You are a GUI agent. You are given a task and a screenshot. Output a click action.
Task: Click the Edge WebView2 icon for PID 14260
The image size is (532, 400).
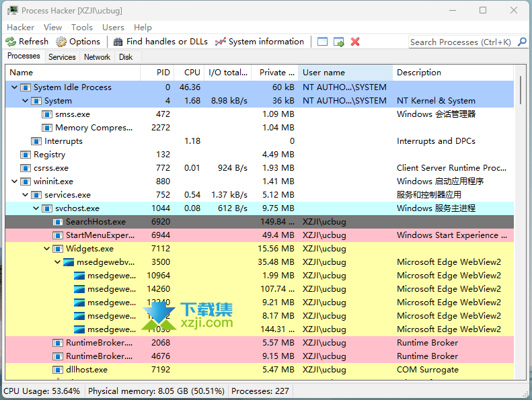tap(79, 289)
